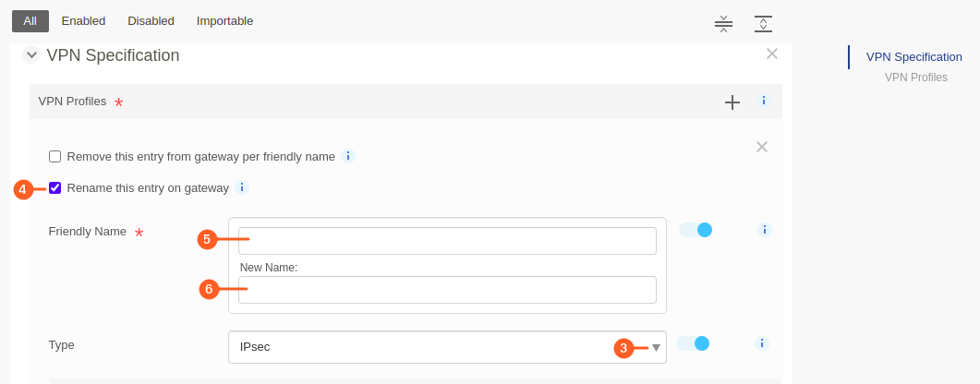The height and width of the screenshot is (384, 980).
Task: Click the expand all sections icon
Action: pyautogui.click(x=763, y=24)
